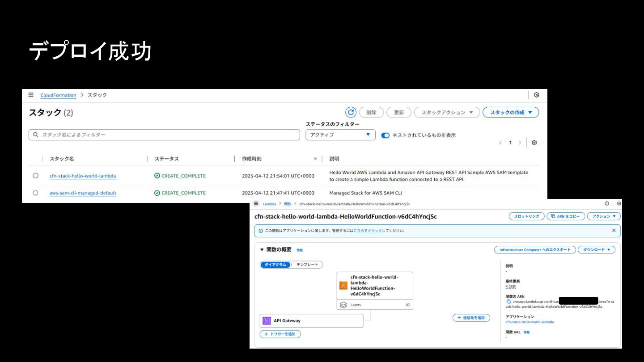Viewport: 644px width, 362px height.
Task: Open the スタックアクション dropdown
Action: [x=447, y=113]
